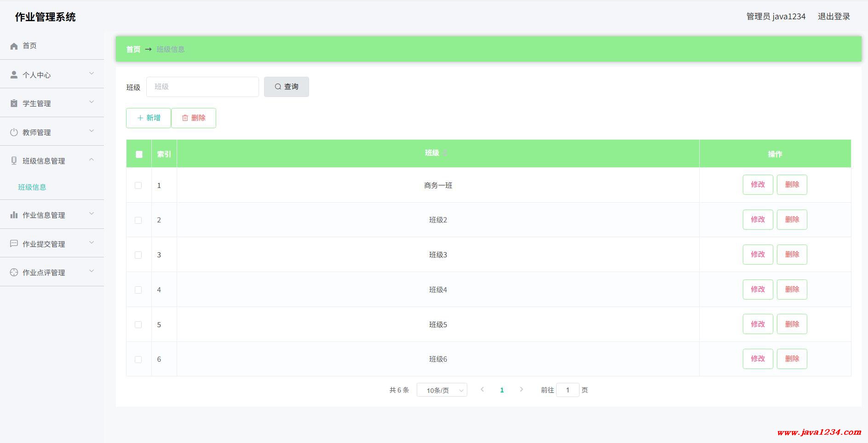The width and height of the screenshot is (868, 443).
Task: Select the checkbox for 班级4 row
Action: pyautogui.click(x=138, y=290)
